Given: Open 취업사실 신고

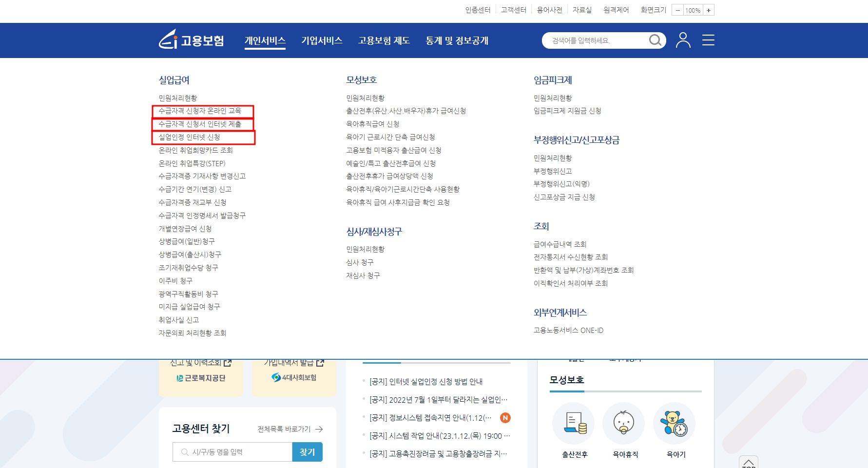Looking at the screenshot, I should click(179, 320).
